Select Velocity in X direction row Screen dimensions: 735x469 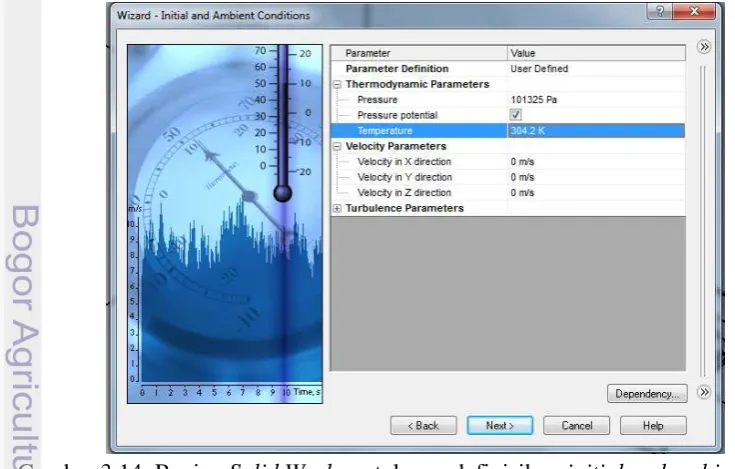point(404,162)
